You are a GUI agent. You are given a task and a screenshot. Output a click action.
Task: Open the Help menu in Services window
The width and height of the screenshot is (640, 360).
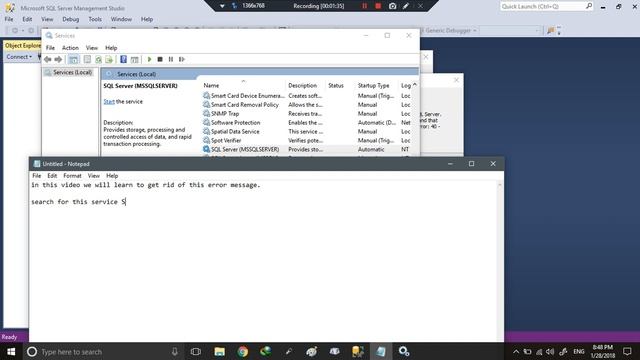[x=111, y=48]
